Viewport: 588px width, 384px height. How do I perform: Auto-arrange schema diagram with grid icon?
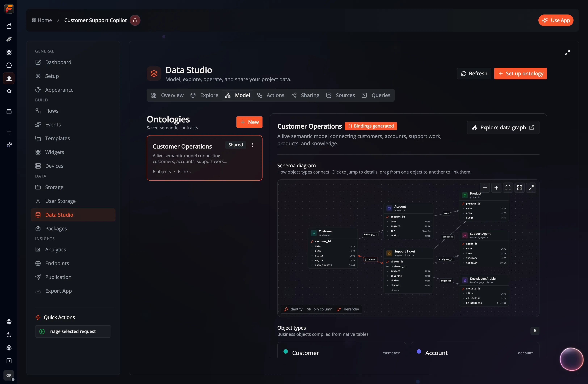[x=519, y=188]
